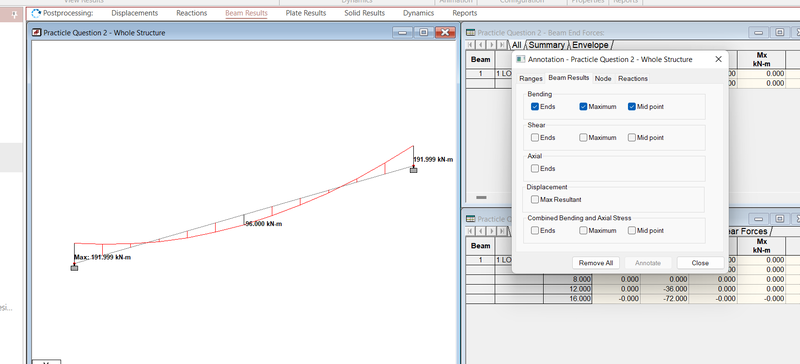800x364 pixels.
Task: Uncheck Bending Ends annotation
Action: pyautogui.click(x=535, y=107)
